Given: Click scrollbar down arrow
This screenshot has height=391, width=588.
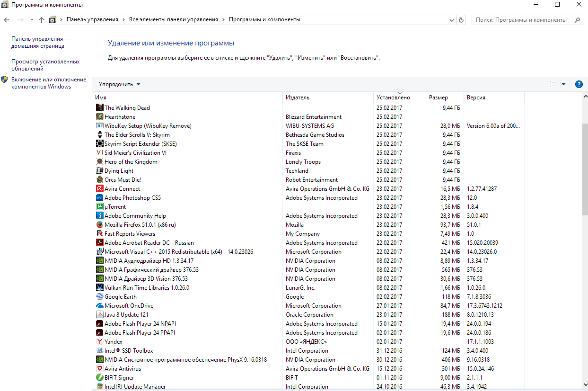Looking at the screenshot, I should (585, 385).
